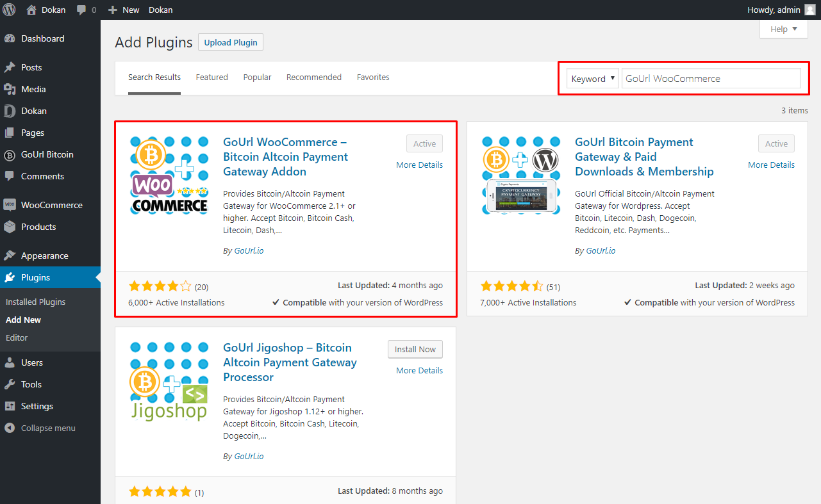
Task: Click Install Now for GoUrl Jigoshop
Action: coord(415,349)
